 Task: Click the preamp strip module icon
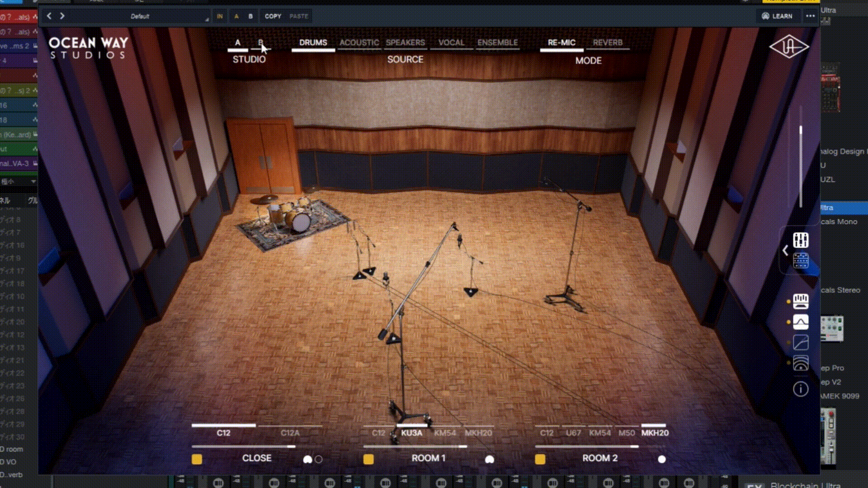tap(801, 301)
